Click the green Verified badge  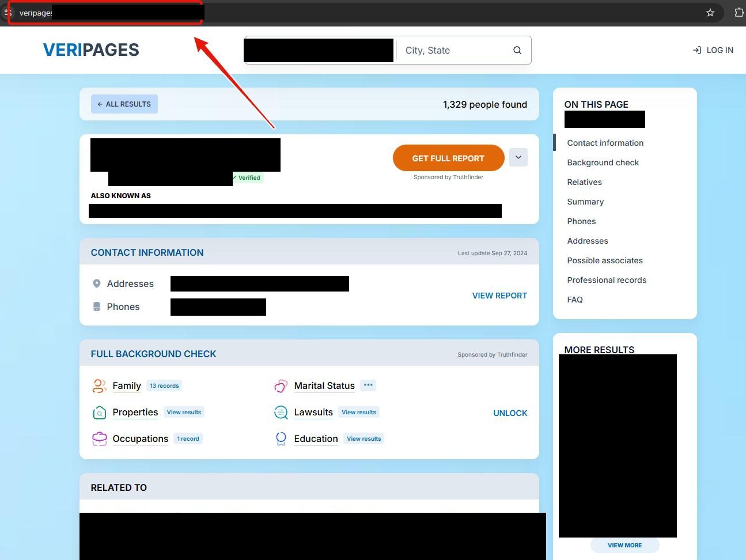pos(247,178)
